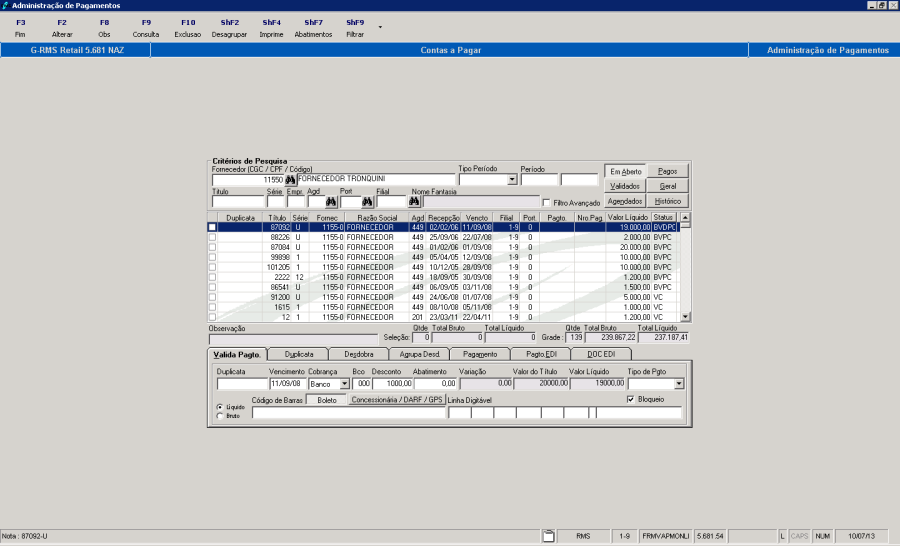900x546 pixels.
Task: Uncheck the Bloqueio checkbox
Action: click(630, 399)
